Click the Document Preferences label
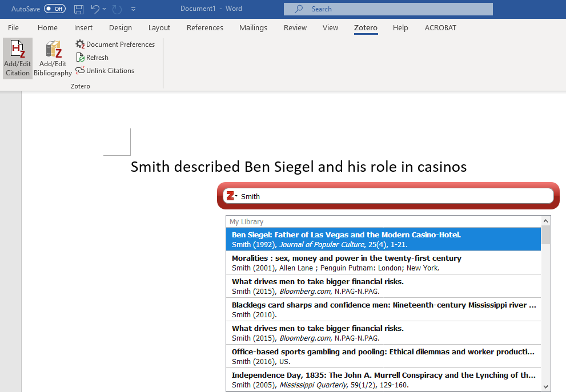 click(121, 45)
